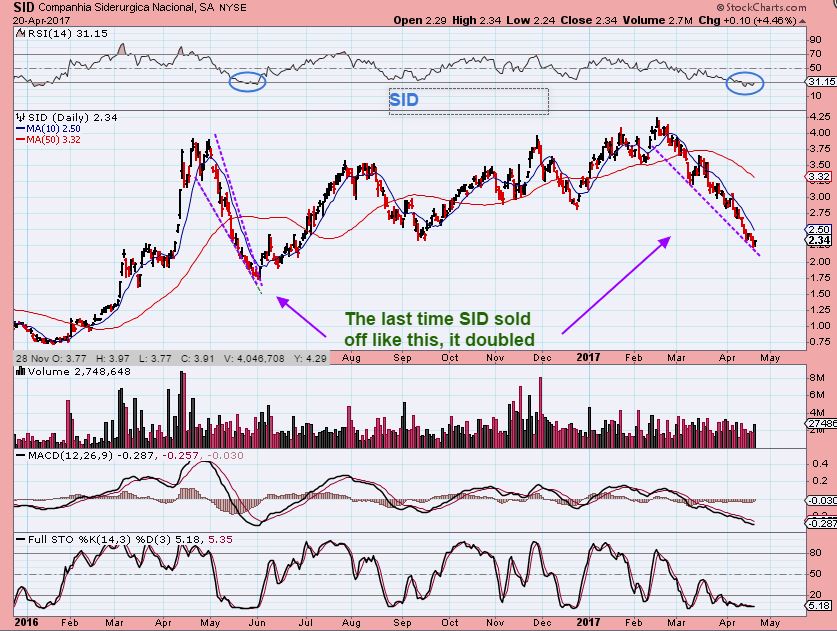The height and width of the screenshot is (631, 837).
Task: Click the SID ticker symbol in the chart title
Action: (24, 7)
